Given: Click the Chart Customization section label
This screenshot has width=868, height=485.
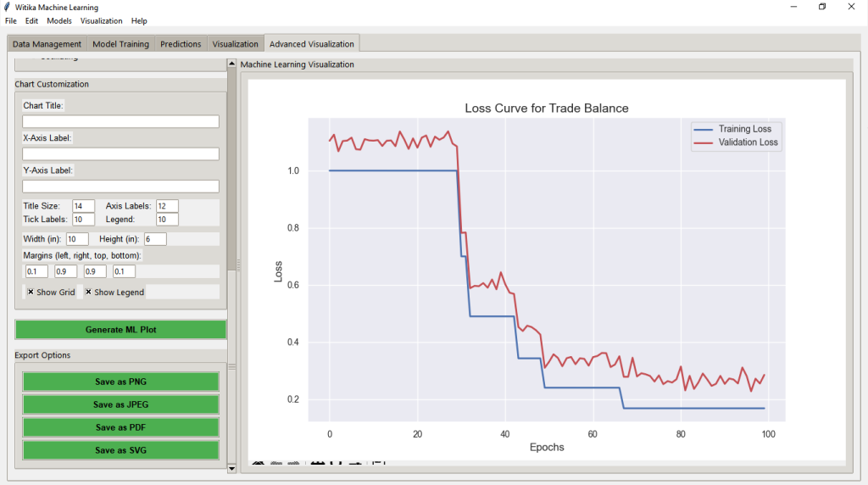Looking at the screenshot, I should [x=52, y=84].
